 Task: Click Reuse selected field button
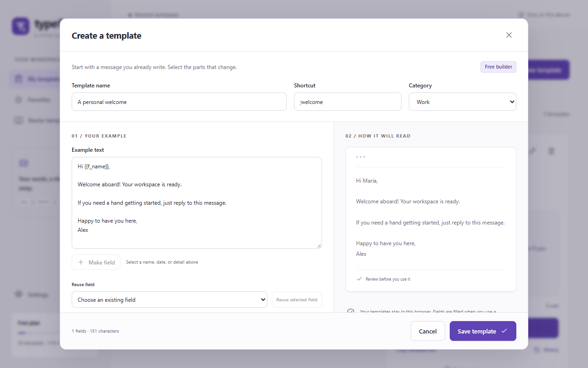[x=297, y=299]
